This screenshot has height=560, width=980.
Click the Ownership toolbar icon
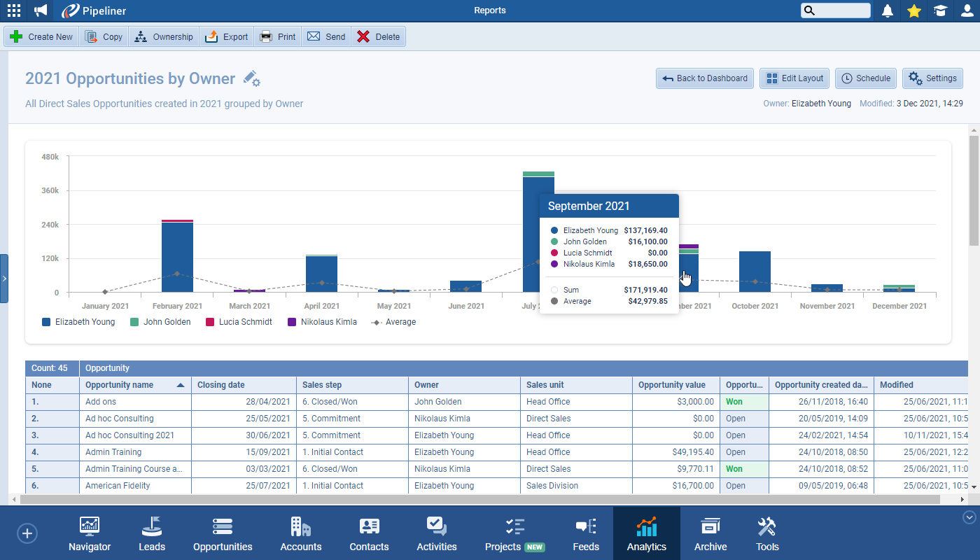(163, 36)
